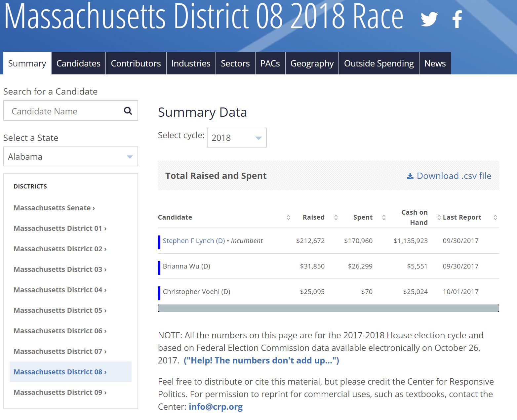The image size is (517, 420).
Task: Open Massachusetts District 05 race
Action: (x=60, y=310)
